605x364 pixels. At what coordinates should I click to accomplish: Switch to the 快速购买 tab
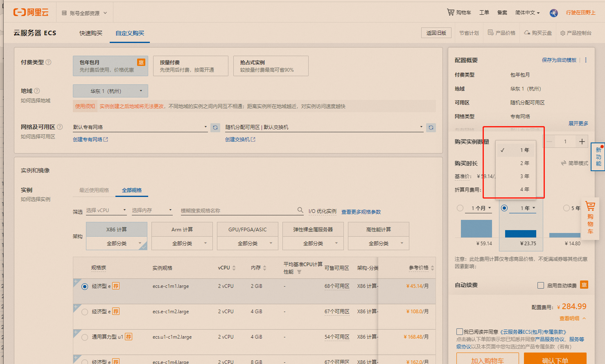pos(91,33)
